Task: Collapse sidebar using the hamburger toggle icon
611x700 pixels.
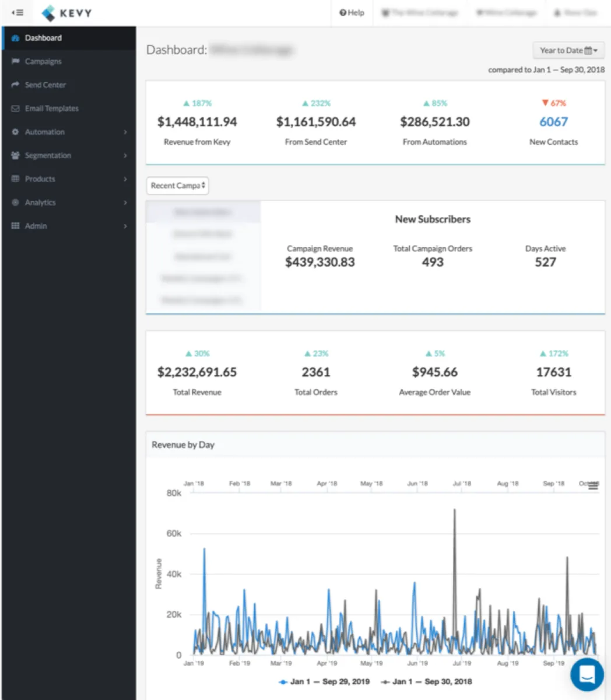Action: pos(17,12)
